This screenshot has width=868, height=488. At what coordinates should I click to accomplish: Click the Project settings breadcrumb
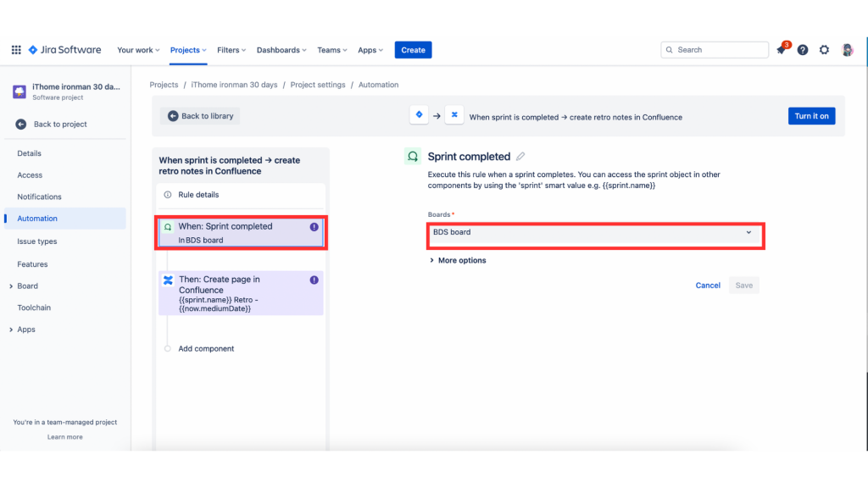click(x=318, y=85)
